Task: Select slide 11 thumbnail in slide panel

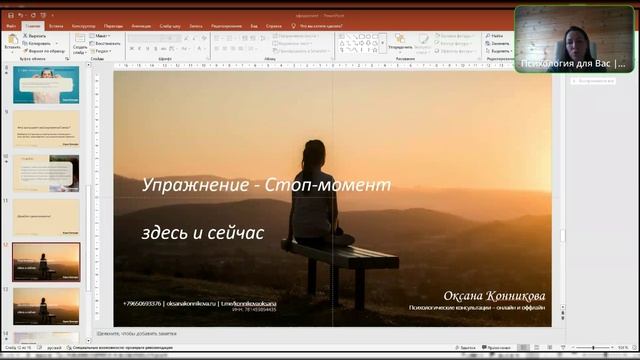Action: tap(46, 217)
